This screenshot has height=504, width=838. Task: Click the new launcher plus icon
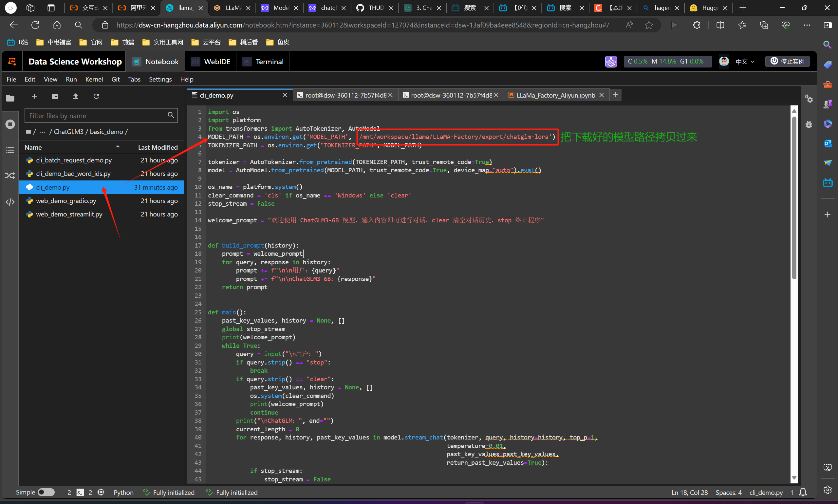(34, 97)
